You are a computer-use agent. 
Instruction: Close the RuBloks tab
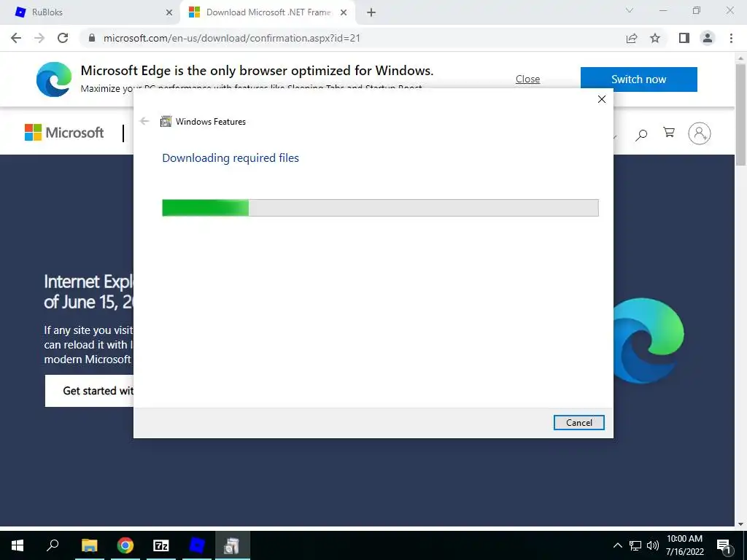coord(169,13)
